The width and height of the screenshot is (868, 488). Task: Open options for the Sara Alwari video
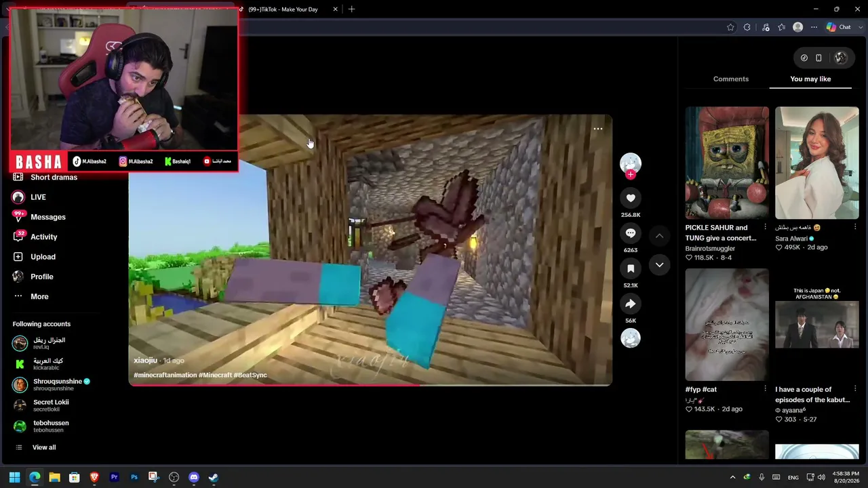tap(855, 227)
